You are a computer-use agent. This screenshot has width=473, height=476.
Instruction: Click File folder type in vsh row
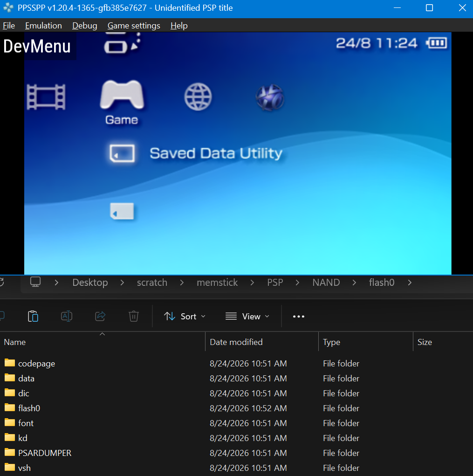[x=341, y=468]
